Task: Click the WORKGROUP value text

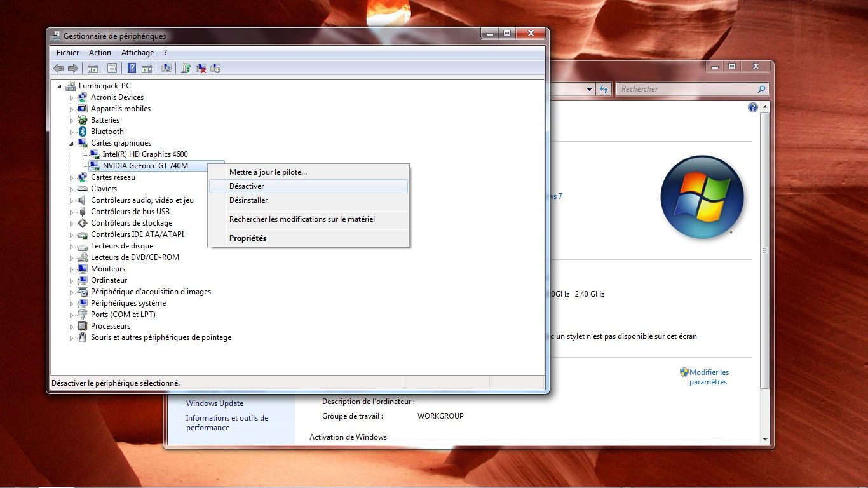Action: [x=440, y=416]
